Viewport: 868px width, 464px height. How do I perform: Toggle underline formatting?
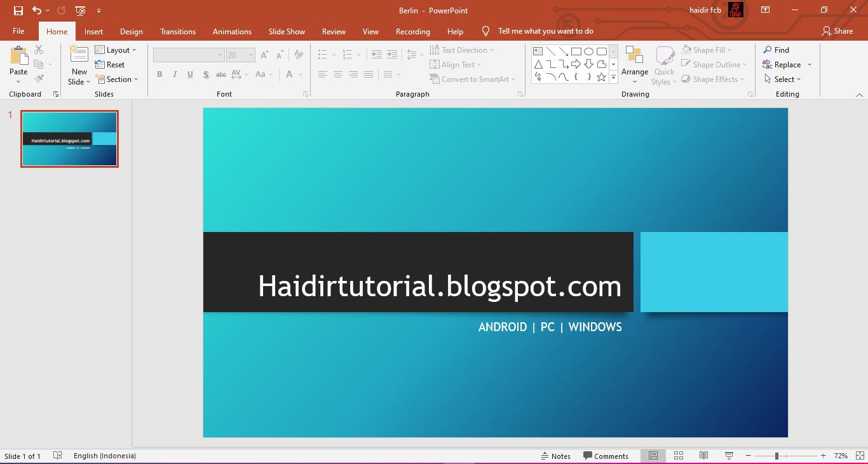pos(190,74)
